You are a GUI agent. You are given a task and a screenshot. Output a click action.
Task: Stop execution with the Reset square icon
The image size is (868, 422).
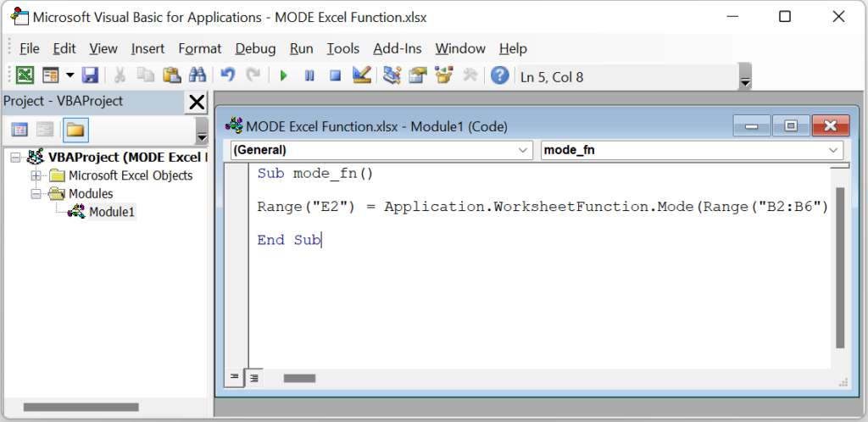(x=336, y=75)
